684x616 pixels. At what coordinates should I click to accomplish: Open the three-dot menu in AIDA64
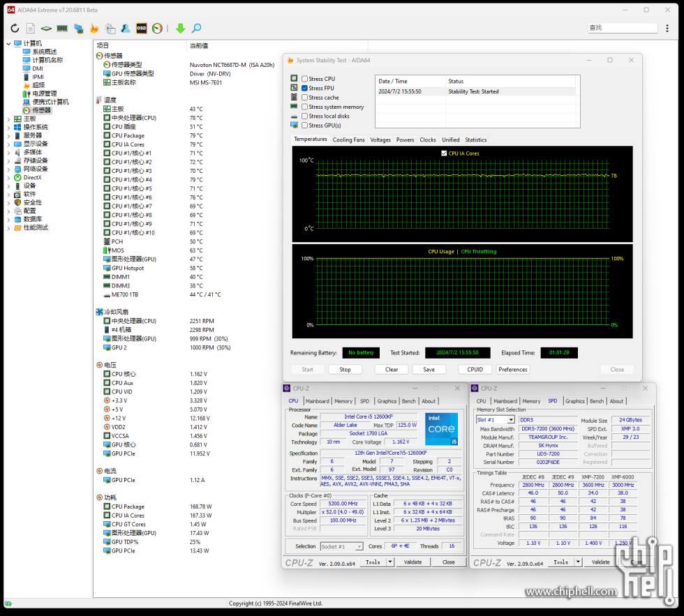(x=667, y=29)
